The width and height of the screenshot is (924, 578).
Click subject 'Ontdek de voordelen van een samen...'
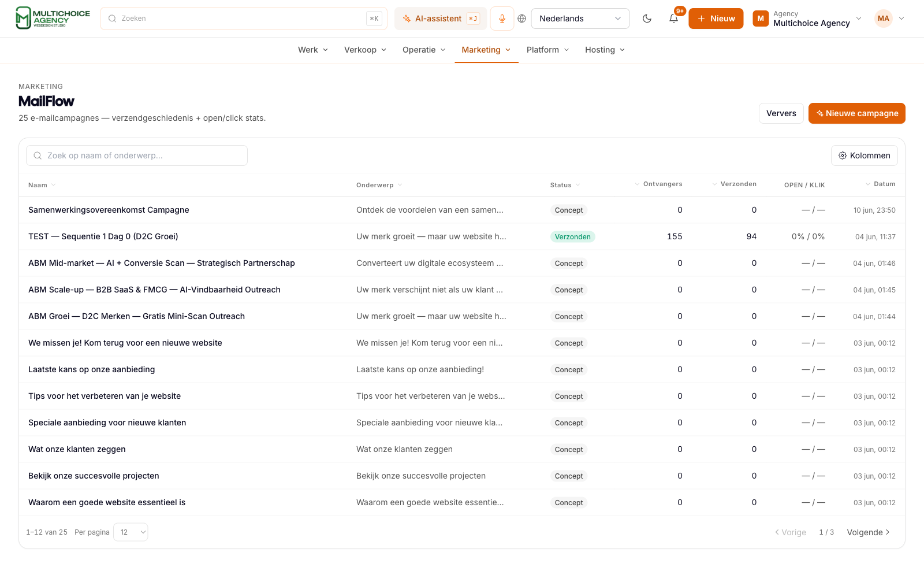(x=430, y=210)
